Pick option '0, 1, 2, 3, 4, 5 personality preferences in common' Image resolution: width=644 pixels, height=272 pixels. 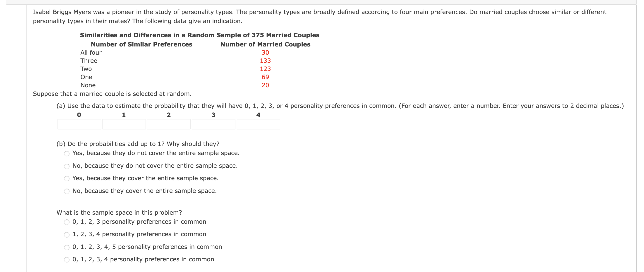coord(67,247)
